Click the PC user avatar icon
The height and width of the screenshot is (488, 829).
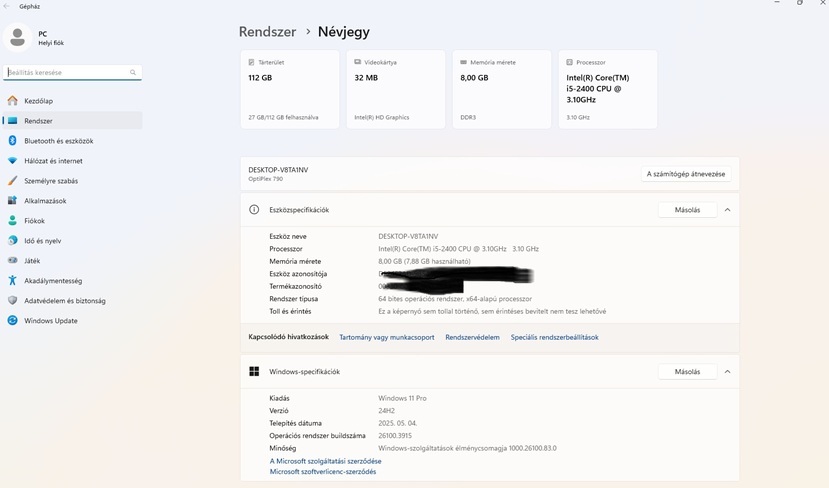coord(17,38)
